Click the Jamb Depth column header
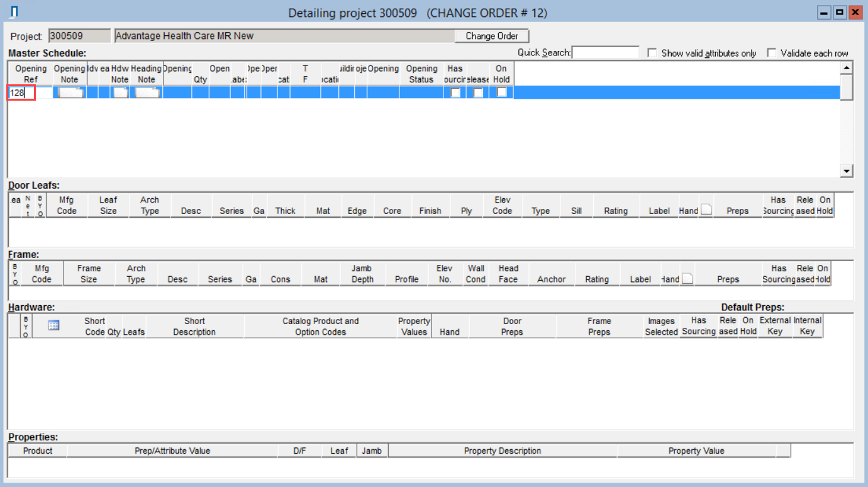The height and width of the screenshot is (487, 868). point(362,274)
